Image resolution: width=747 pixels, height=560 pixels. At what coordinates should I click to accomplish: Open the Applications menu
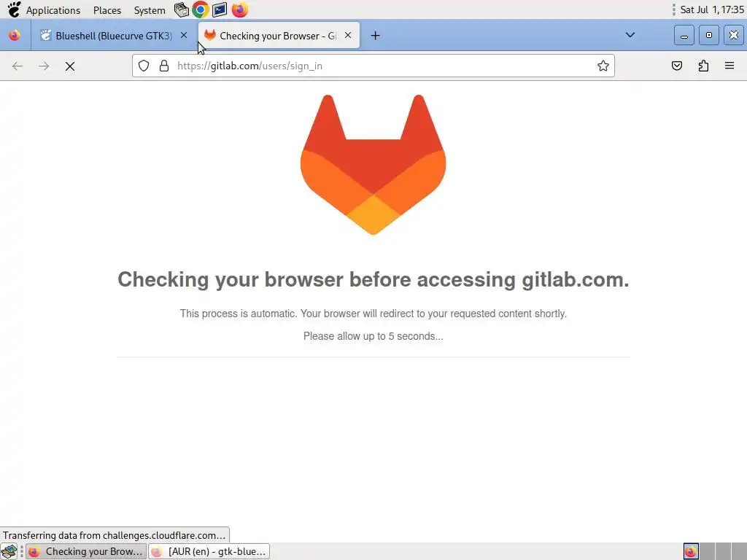pyautogui.click(x=53, y=10)
